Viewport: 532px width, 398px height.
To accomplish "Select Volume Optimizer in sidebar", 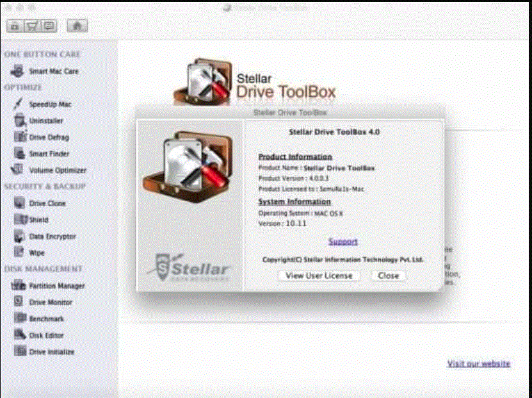I will pyautogui.click(x=49, y=170).
